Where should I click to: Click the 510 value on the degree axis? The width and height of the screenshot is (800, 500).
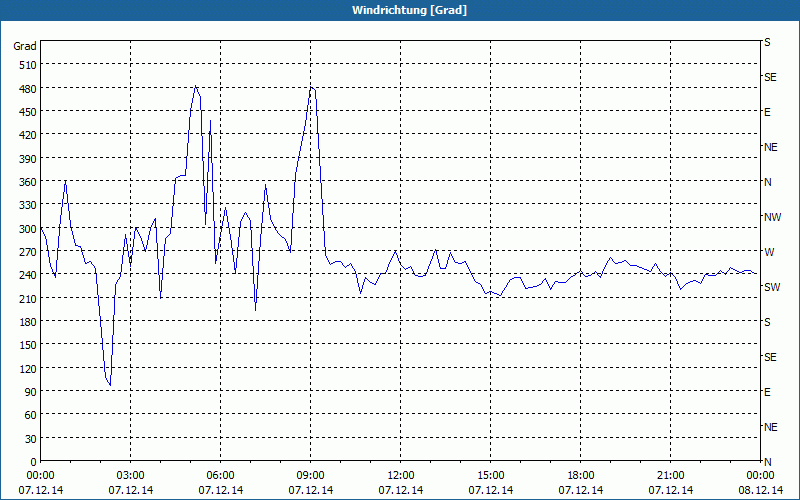(28, 65)
